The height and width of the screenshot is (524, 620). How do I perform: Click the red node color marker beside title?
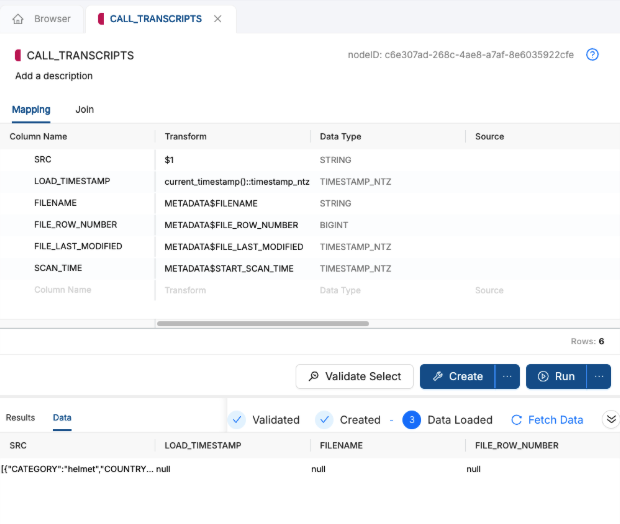pos(18,56)
